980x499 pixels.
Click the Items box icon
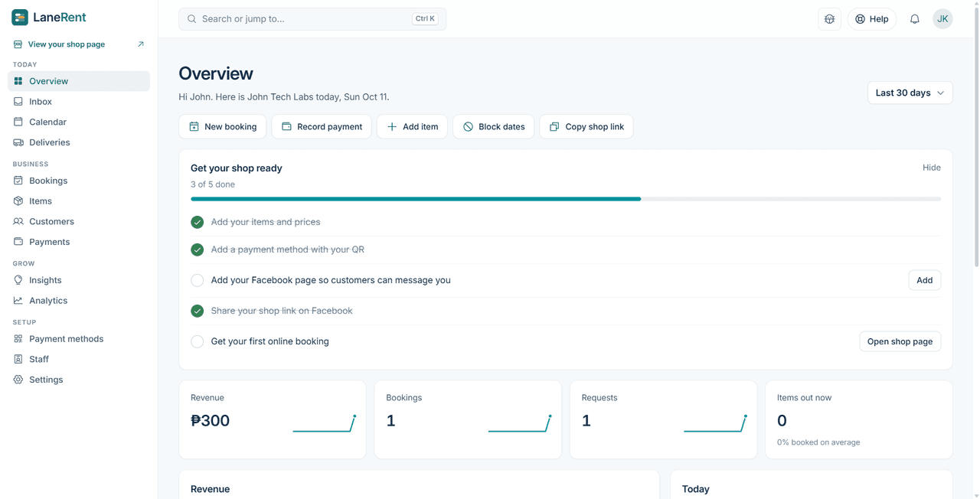pyautogui.click(x=18, y=201)
